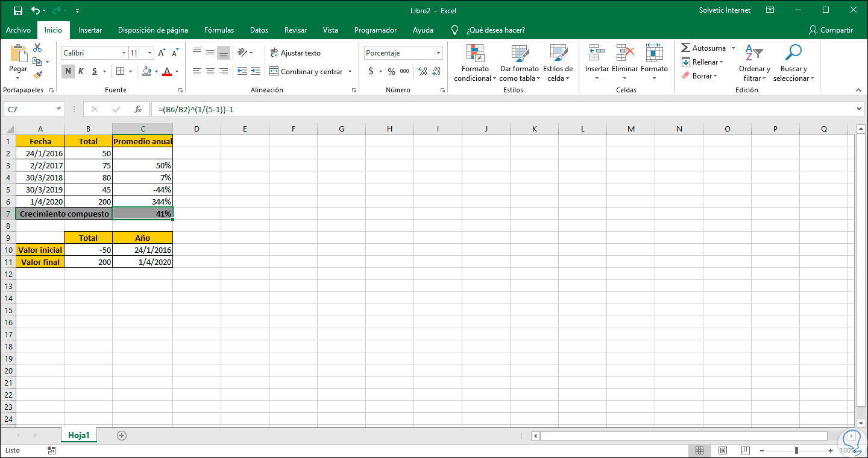
Task: Expand the Autosuma dropdown arrow
Action: (x=733, y=48)
